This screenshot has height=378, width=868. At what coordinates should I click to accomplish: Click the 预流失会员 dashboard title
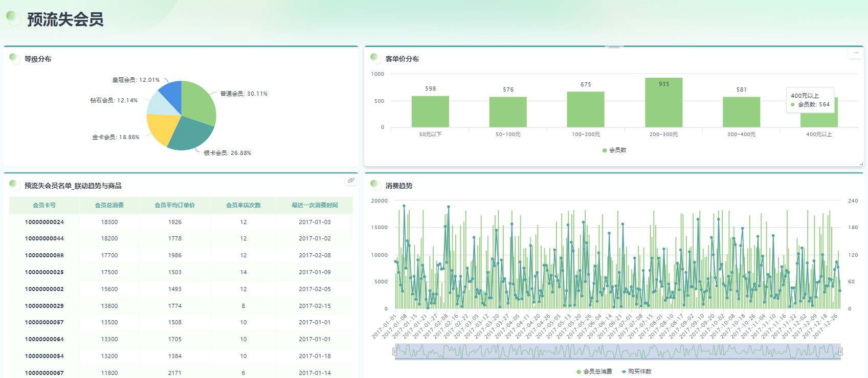[65, 19]
